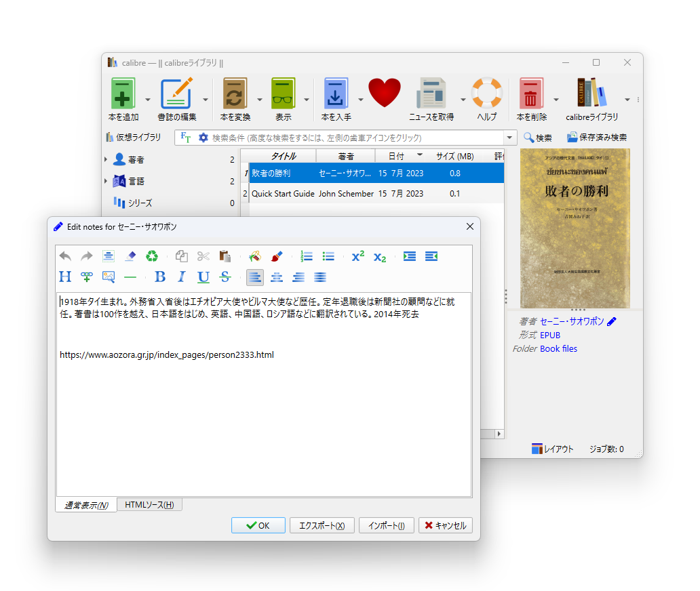
Task: Choose background color paint bucket icon
Action: pyautogui.click(x=255, y=256)
